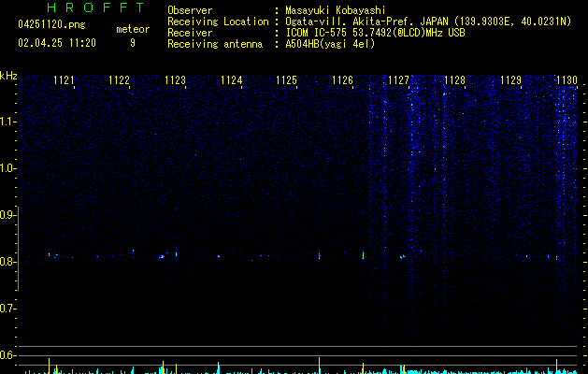588x374 pixels.
Task: Click the Observer label
Action: point(190,10)
